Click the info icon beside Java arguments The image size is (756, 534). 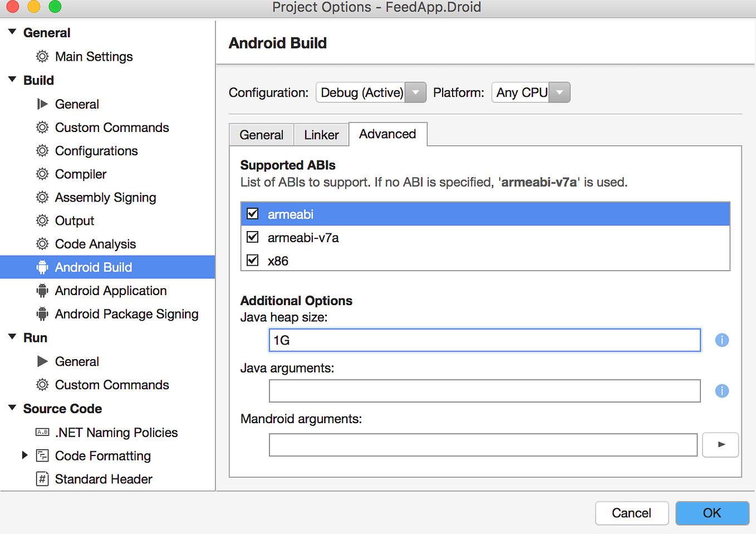[x=721, y=391]
